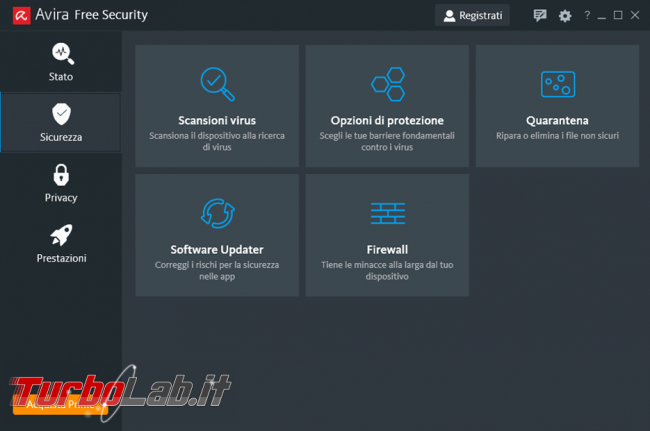Click the Avira red logo icon

(x=22, y=16)
